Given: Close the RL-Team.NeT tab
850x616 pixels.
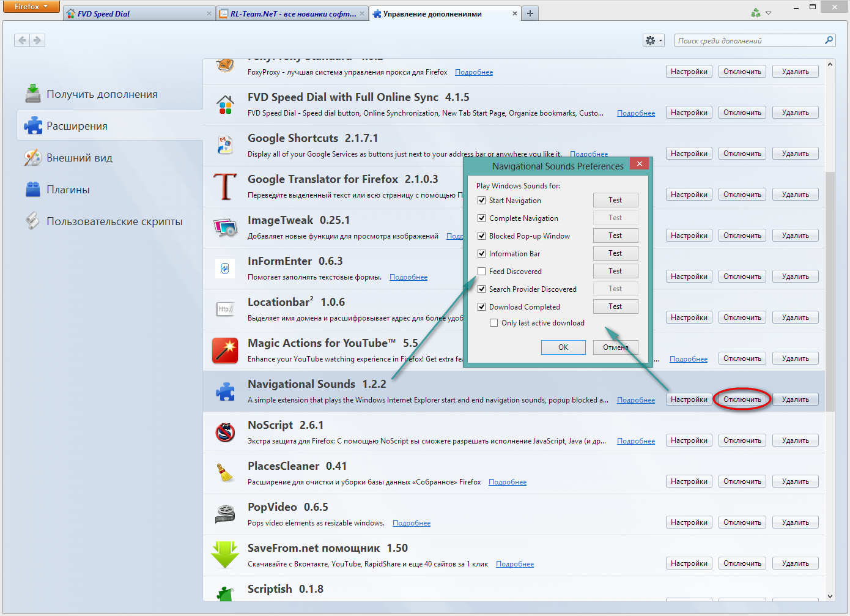Looking at the screenshot, I should pos(362,13).
